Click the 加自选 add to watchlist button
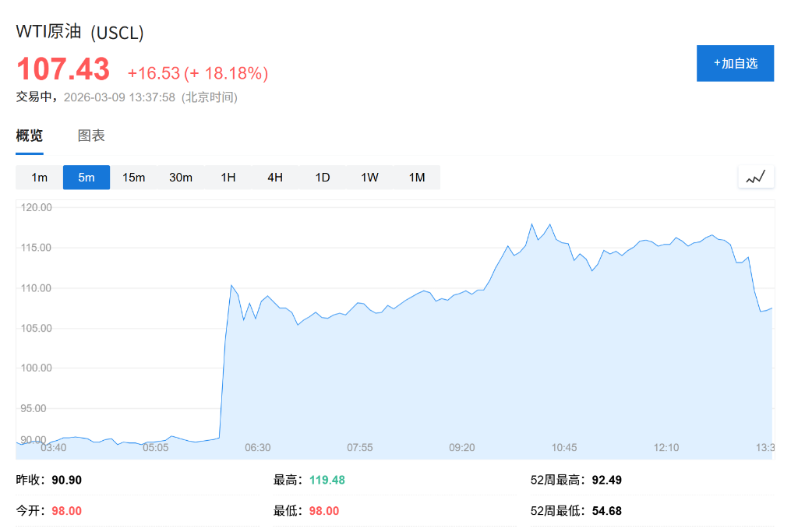The width and height of the screenshot is (798, 532). [x=735, y=63]
